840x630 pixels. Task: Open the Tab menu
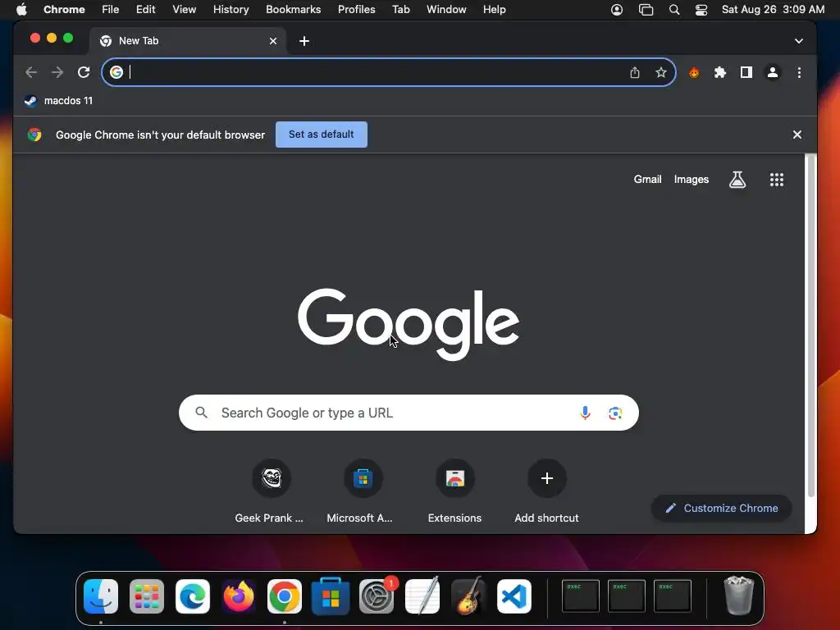coord(400,10)
